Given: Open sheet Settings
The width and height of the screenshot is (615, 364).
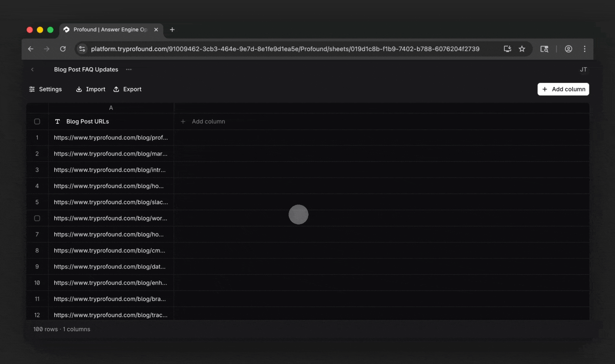Looking at the screenshot, I should coord(46,89).
